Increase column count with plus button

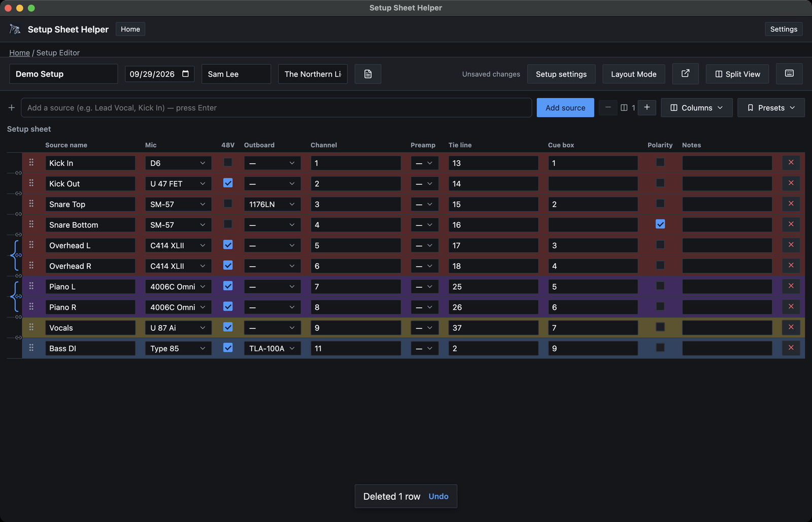tap(647, 108)
